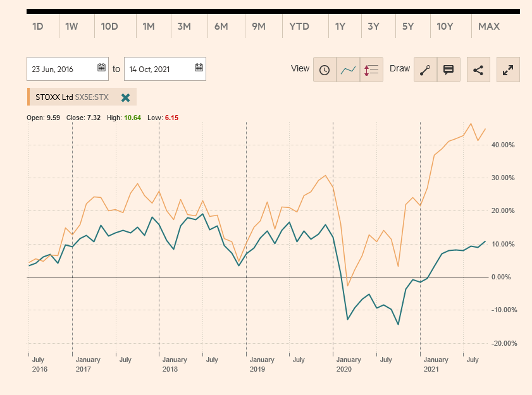Select the MAX time range
Screen dimensions: 532x395
[x=489, y=27]
